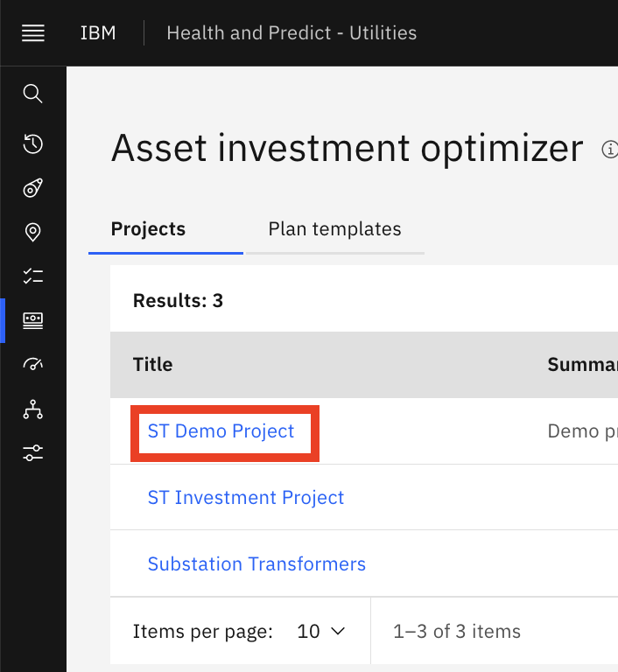The height and width of the screenshot is (672, 618).
Task: Click the IBM logo text
Action: point(98,33)
